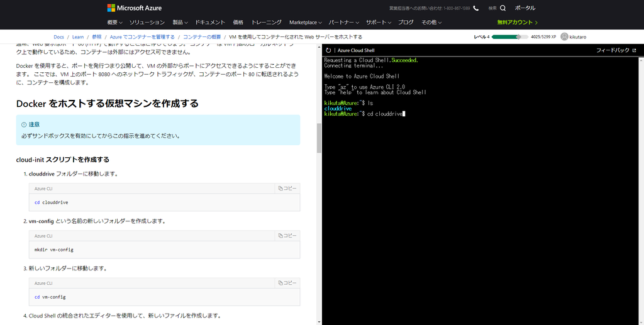Click the cd vm-config code text
This screenshot has height=325, width=644.
tap(50, 297)
